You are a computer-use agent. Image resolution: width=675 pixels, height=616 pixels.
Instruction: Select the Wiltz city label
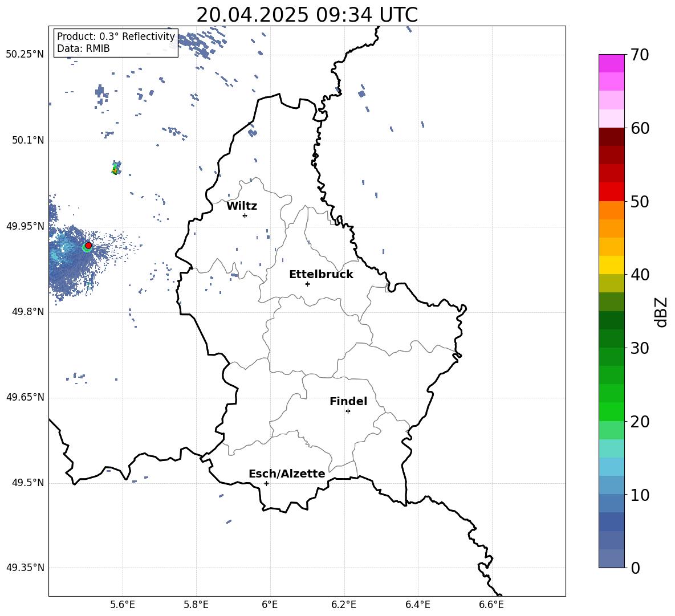pyautogui.click(x=242, y=206)
